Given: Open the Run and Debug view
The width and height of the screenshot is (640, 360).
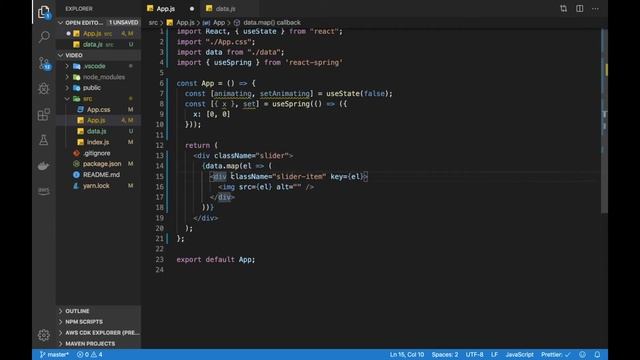Looking at the screenshot, I should [x=44, y=89].
